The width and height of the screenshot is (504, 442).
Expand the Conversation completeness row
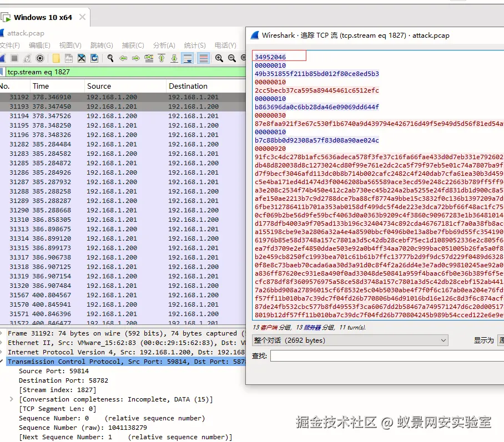12,399
